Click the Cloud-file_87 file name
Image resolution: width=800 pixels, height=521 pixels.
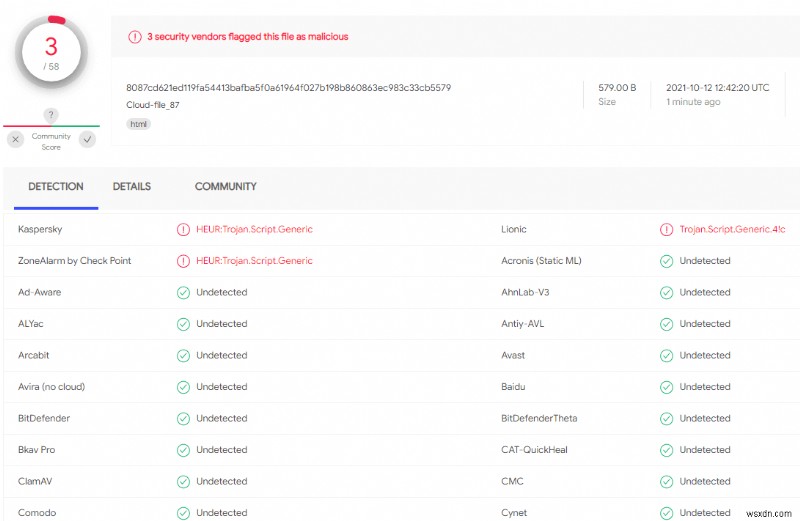pos(153,104)
